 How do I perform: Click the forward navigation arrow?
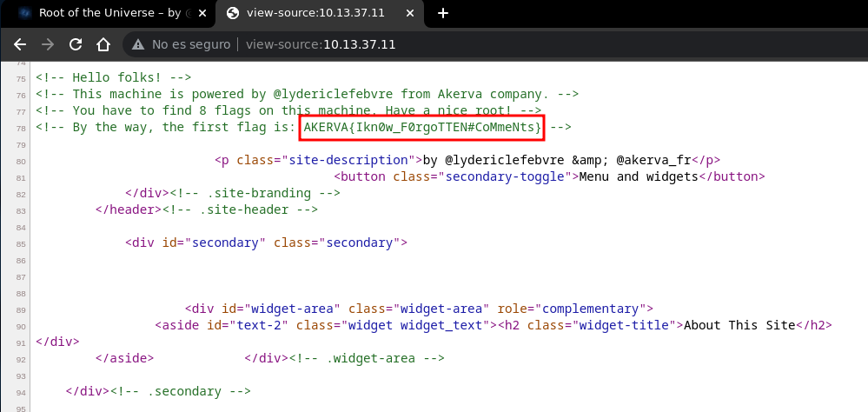point(48,44)
